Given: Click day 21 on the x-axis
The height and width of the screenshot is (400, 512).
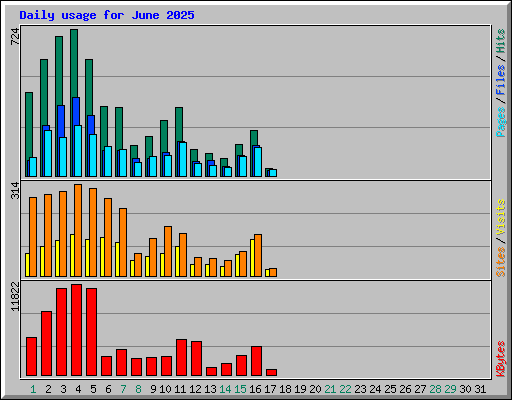Looking at the screenshot, I should [x=330, y=389].
